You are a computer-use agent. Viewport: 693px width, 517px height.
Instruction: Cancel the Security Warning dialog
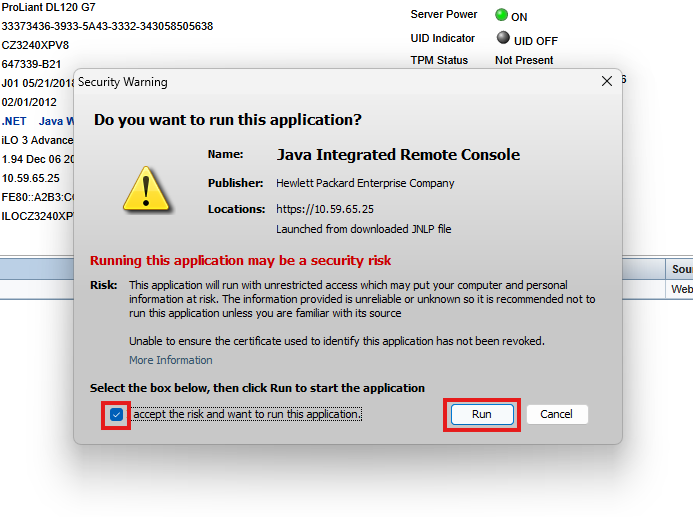[557, 414]
